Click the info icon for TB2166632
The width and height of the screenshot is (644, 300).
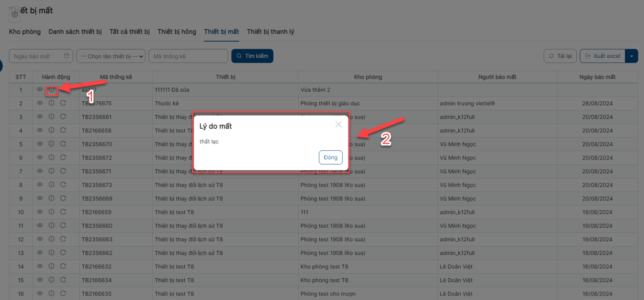coord(52,266)
